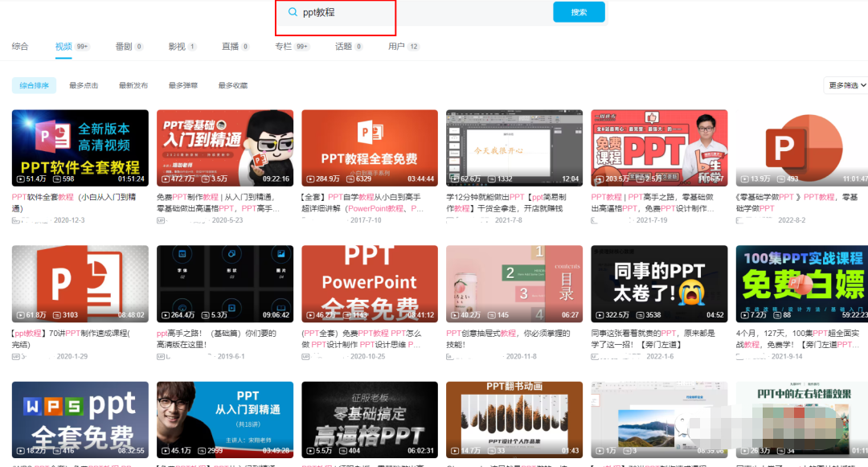This screenshot has height=467, width=868.
Task: Click UP uploader icon before 2020-5-23
Action: pos(161,220)
